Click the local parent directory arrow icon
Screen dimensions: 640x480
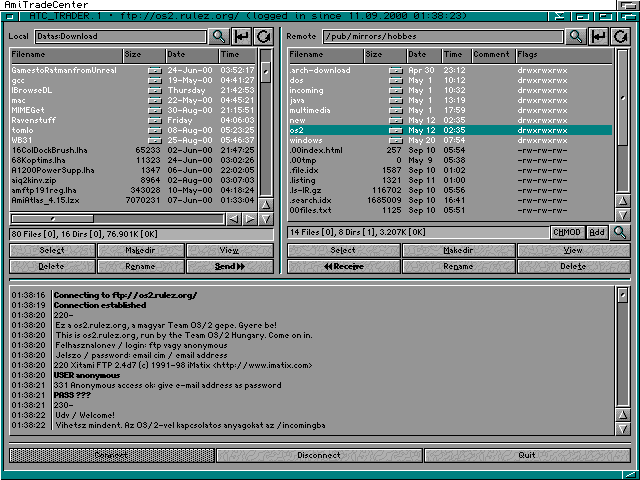[242, 36]
